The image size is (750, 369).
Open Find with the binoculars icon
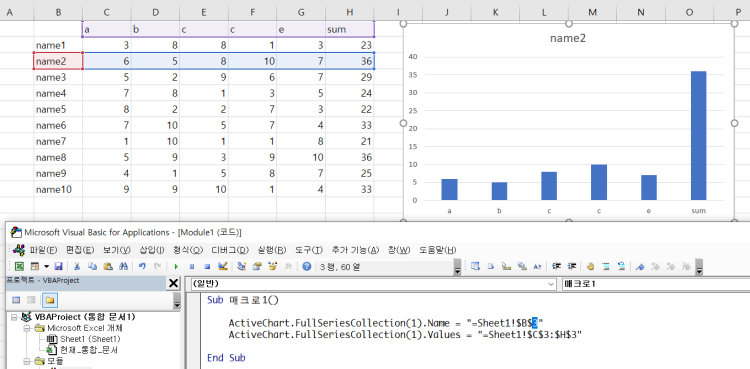pyautogui.click(x=123, y=266)
